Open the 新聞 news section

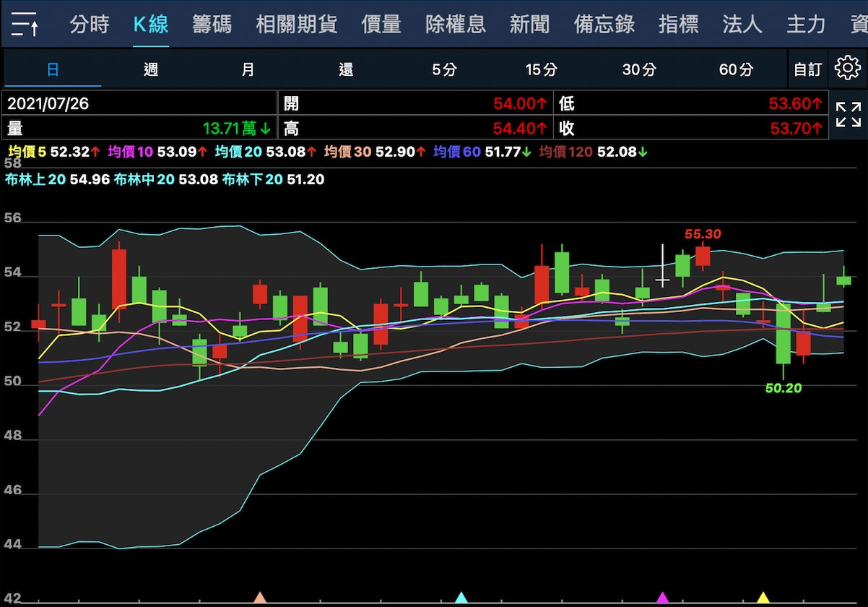[x=529, y=25]
